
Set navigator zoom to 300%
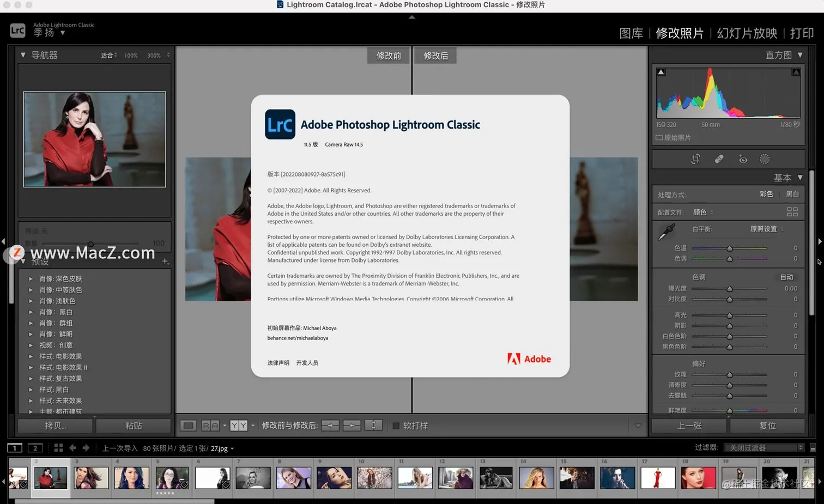tap(154, 56)
